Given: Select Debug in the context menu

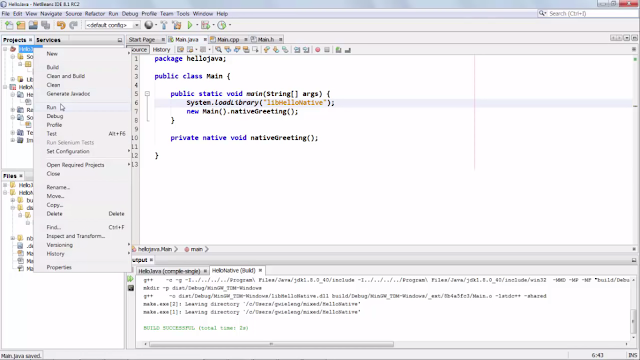Looking at the screenshot, I should 82,116.
